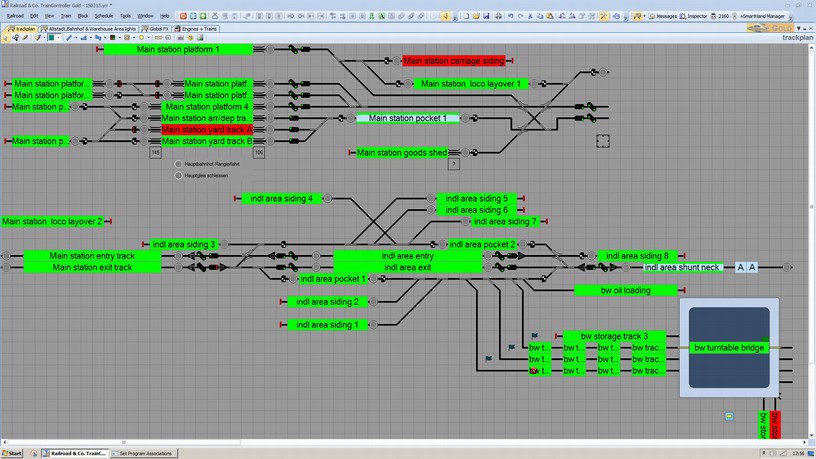This screenshot has height=459, width=816.
Task: Click the globe icon next to tools icon
Action: pos(616,16)
